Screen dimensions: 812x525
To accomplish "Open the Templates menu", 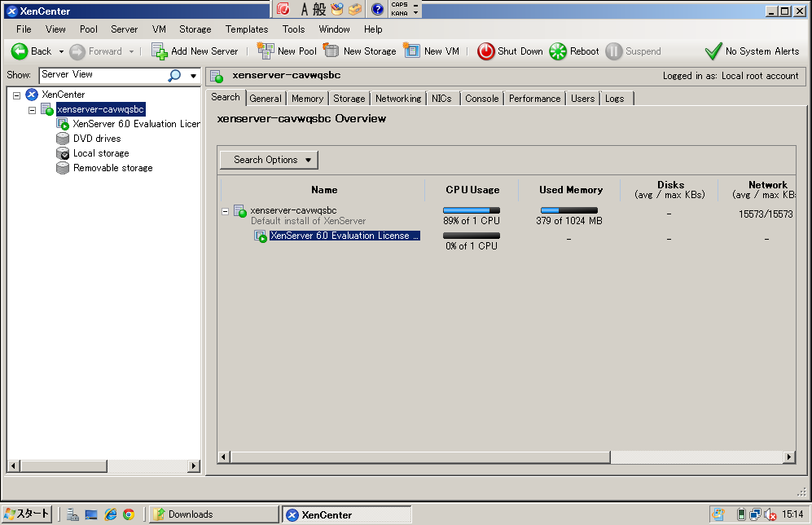I will [247, 29].
